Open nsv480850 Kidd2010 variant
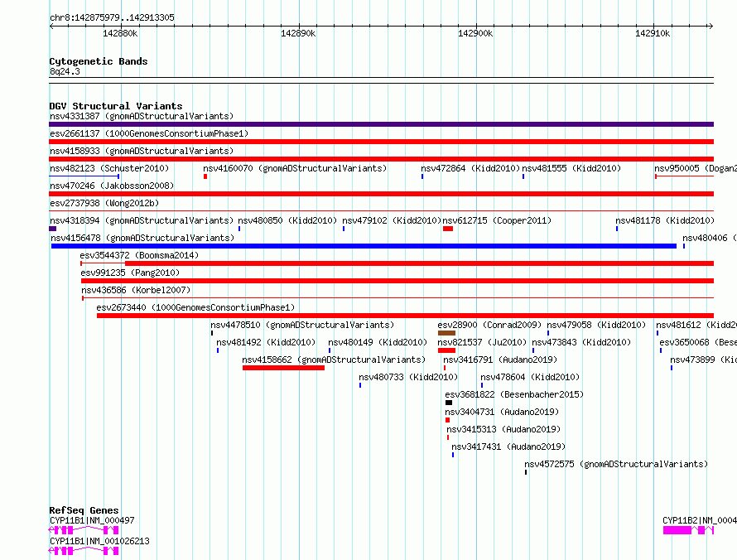 287,220
